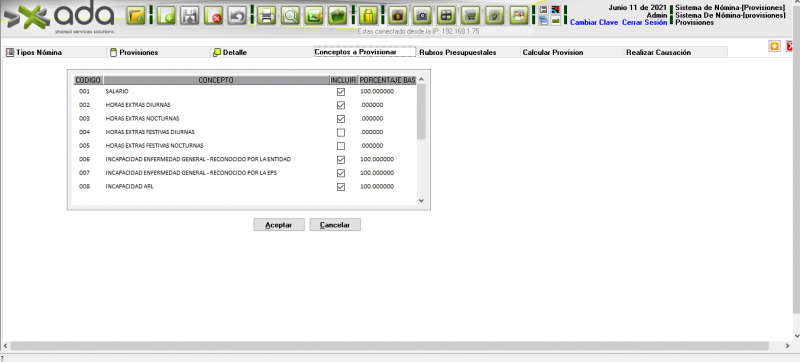Toggle Incluir checkbox for INCAPACIDAD ARL
The height and width of the screenshot is (362, 800).
coord(341,187)
